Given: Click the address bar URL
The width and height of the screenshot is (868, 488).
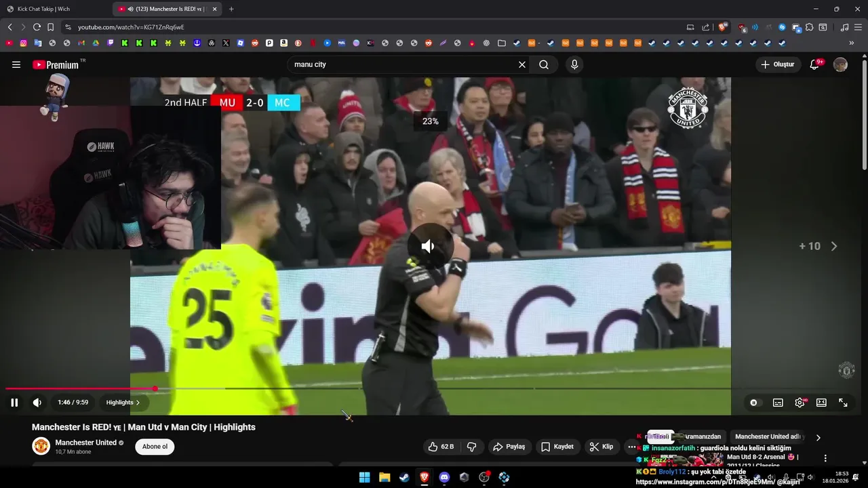Looking at the screenshot, I should pyautogui.click(x=131, y=27).
